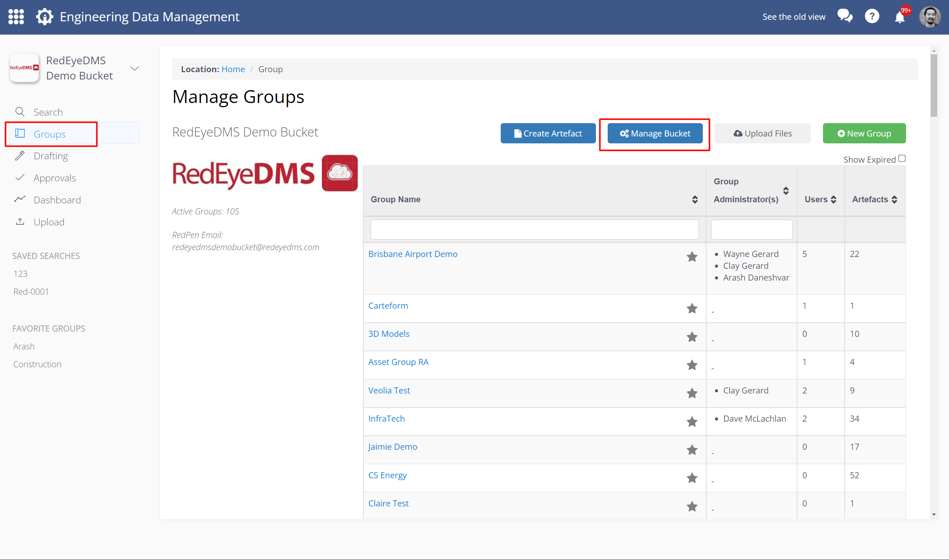
Task: Open the chat messages panel
Action: point(845,16)
